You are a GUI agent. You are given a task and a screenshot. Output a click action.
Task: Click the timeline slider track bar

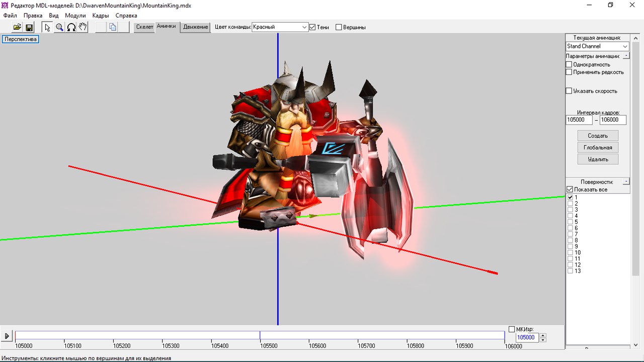tap(260, 336)
